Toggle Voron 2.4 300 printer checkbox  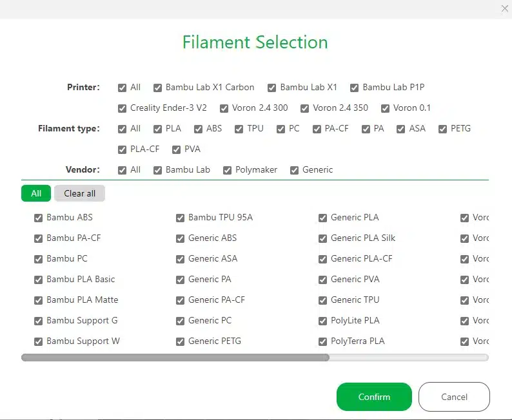click(224, 108)
